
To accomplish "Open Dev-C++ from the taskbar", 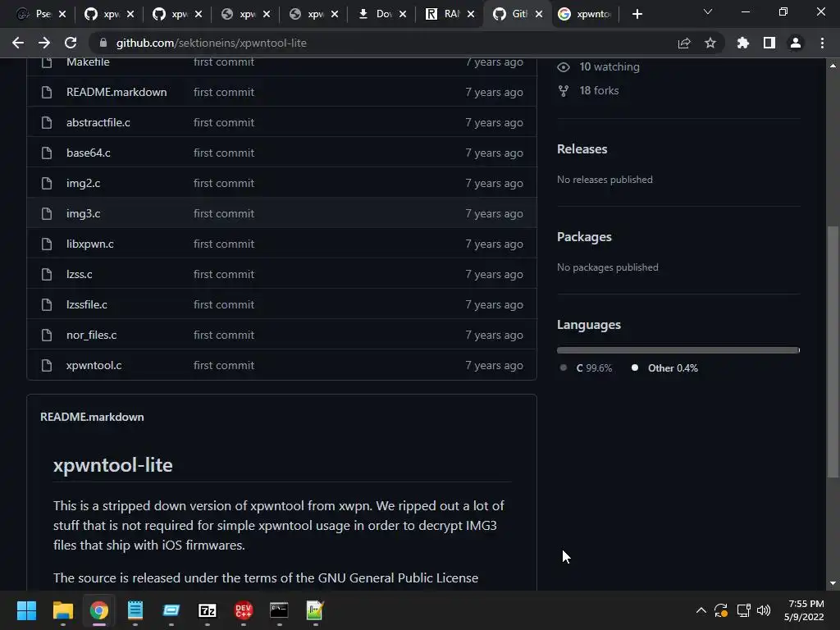I will click(x=243, y=610).
